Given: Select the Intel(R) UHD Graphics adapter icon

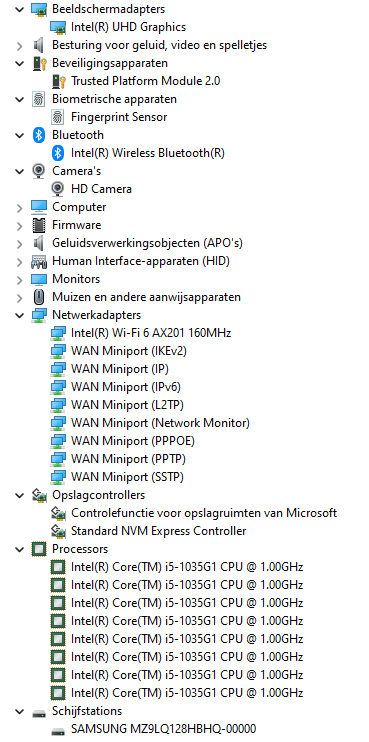Looking at the screenshot, I should tap(58, 27).
